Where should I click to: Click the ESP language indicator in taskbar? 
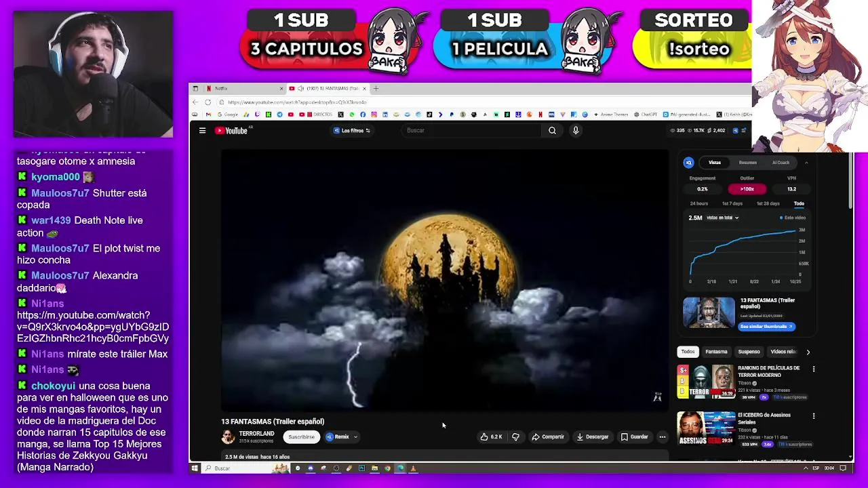[816, 468]
